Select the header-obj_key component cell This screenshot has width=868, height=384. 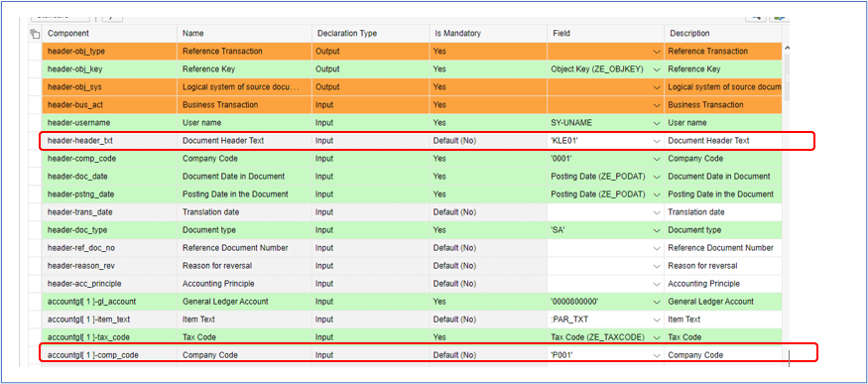[109, 69]
